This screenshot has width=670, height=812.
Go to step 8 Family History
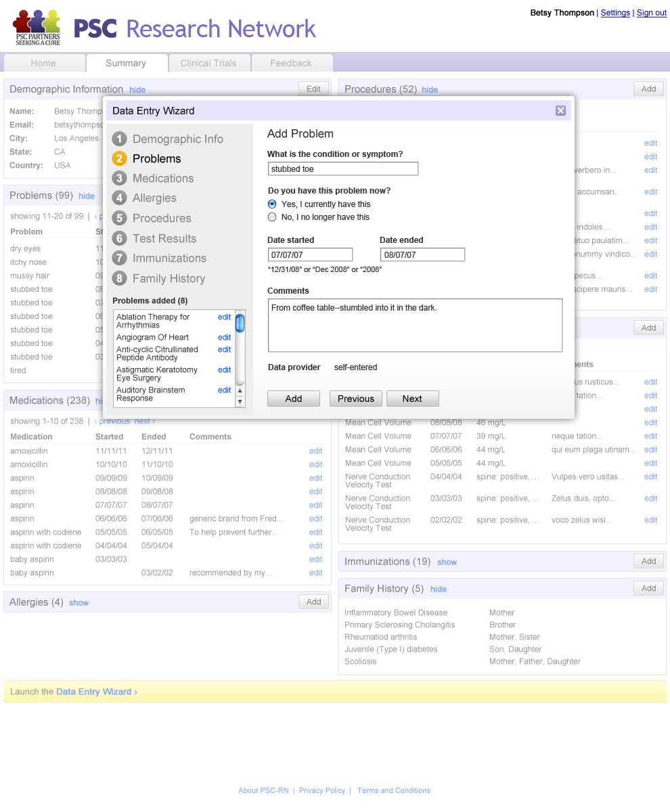[x=169, y=278]
